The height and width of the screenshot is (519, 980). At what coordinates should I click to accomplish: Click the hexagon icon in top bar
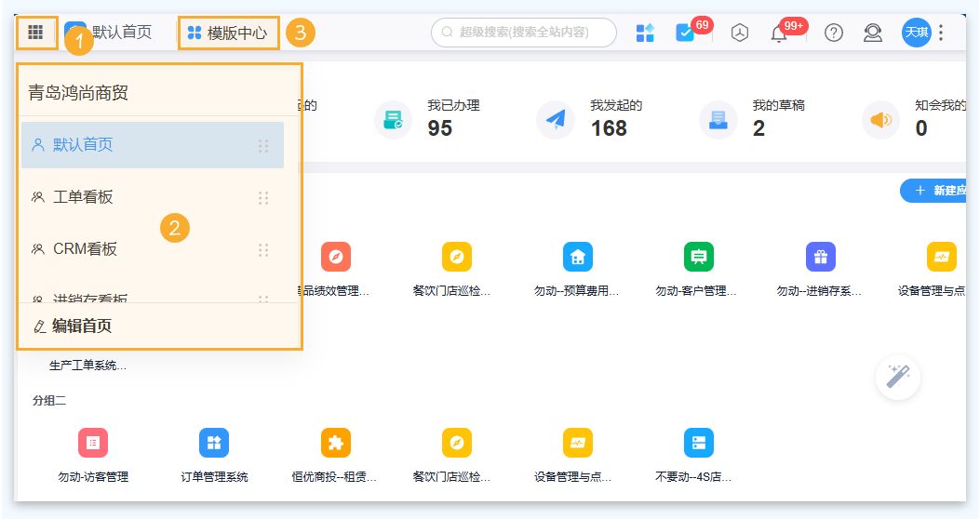coord(739,33)
